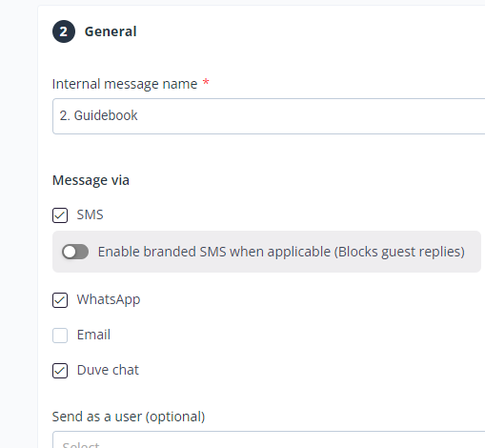Focus the Internal message name field
The width and height of the screenshot is (485, 448).
tap(269, 116)
